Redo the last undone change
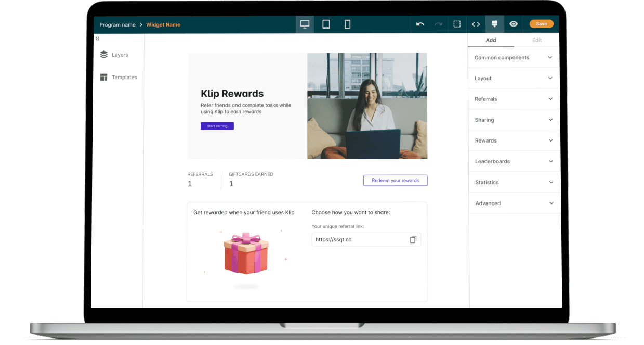Viewport: 644px width, 345px height. click(x=438, y=24)
